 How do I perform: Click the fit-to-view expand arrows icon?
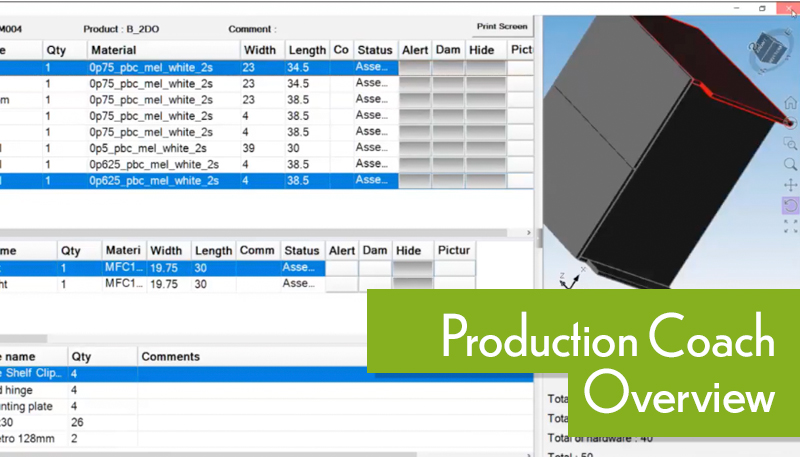click(790, 226)
